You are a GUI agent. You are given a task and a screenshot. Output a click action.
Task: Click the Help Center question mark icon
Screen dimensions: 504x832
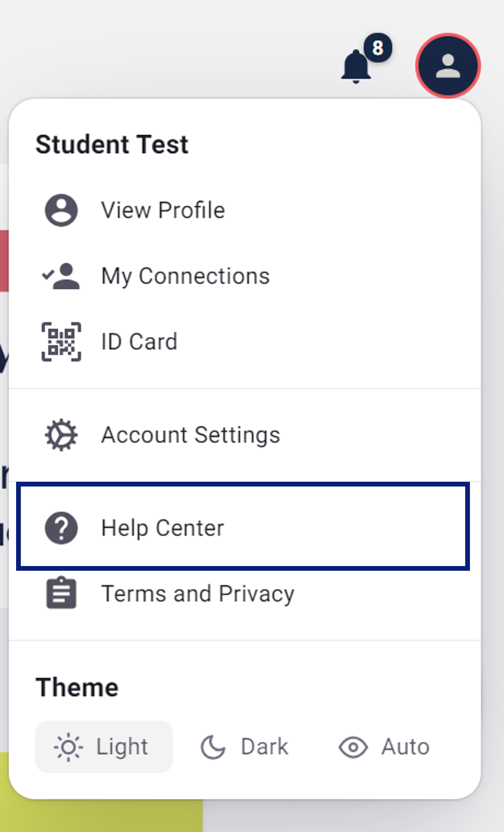point(62,528)
